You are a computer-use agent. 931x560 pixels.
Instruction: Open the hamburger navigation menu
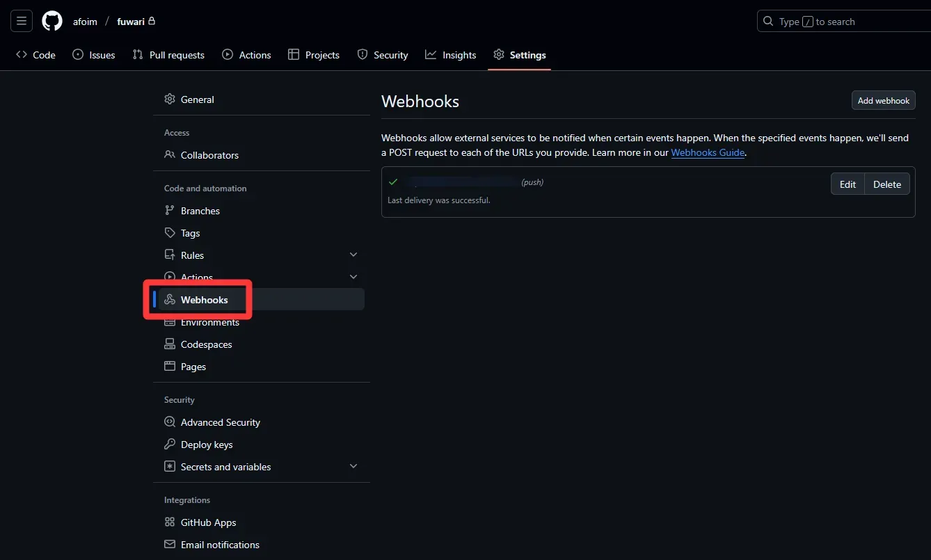tap(22, 22)
